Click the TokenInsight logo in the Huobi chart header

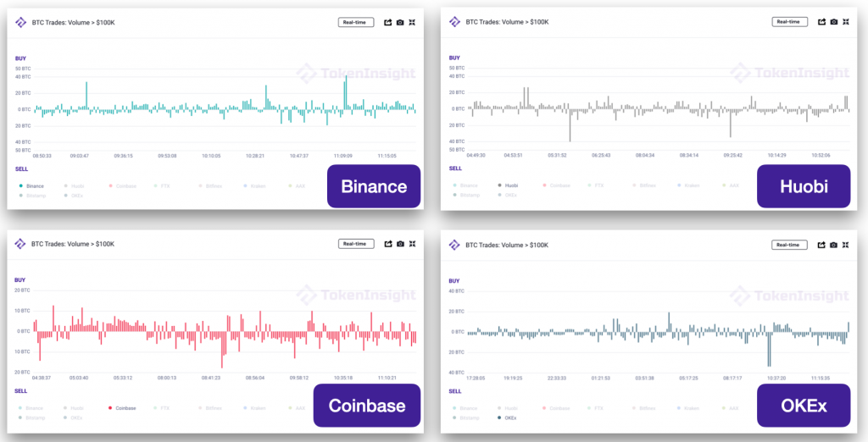(x=454, y=22)
